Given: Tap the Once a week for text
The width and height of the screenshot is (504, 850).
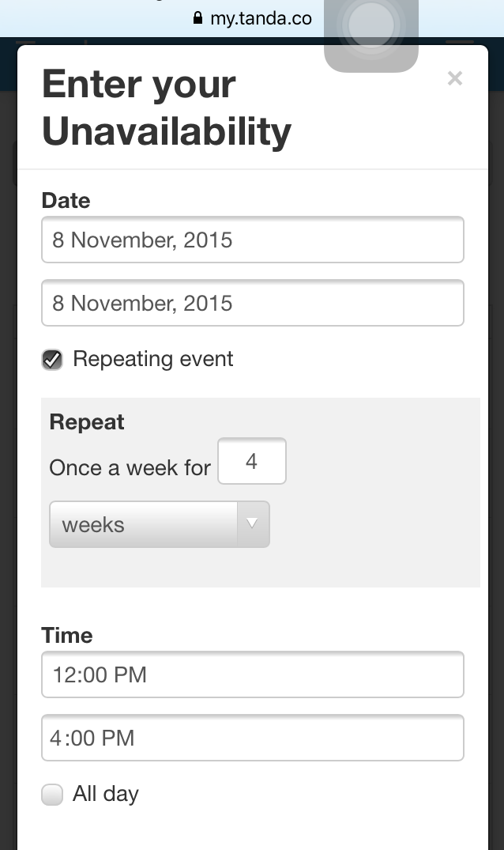Looking at the screenshot, I should (x=130, y=468).
